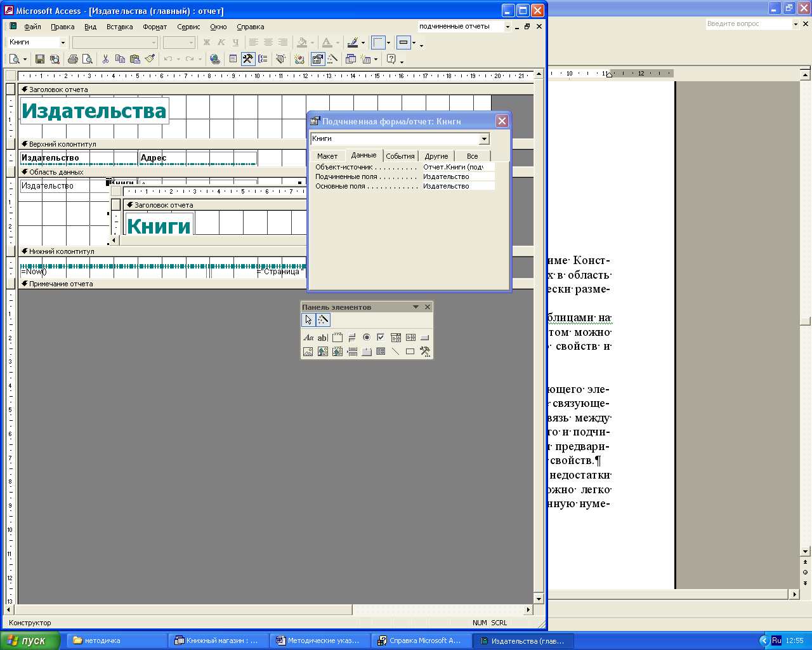Select the Image tool in toolbox
The width and height of the screenshot is (812, 650).
point(308,352)
